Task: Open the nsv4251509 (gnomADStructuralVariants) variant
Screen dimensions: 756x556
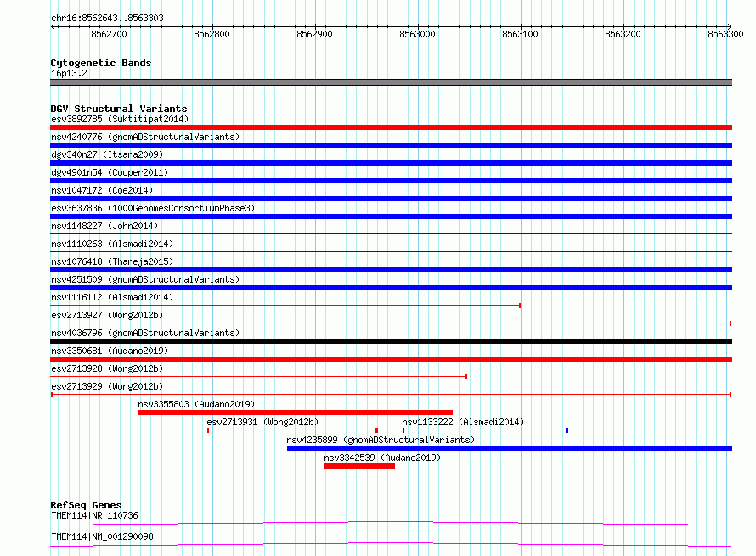Action: coord(145,279)
